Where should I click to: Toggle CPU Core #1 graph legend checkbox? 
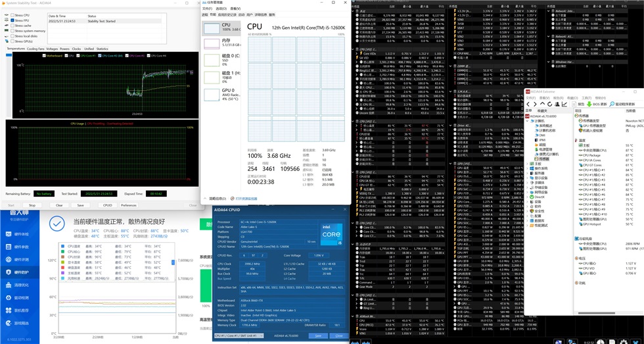(78, 56)
